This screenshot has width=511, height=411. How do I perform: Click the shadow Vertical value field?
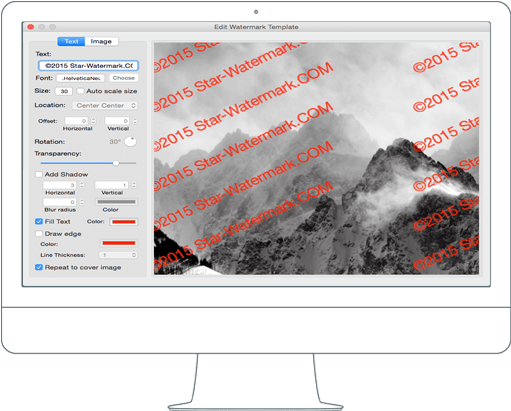(112, 185)
